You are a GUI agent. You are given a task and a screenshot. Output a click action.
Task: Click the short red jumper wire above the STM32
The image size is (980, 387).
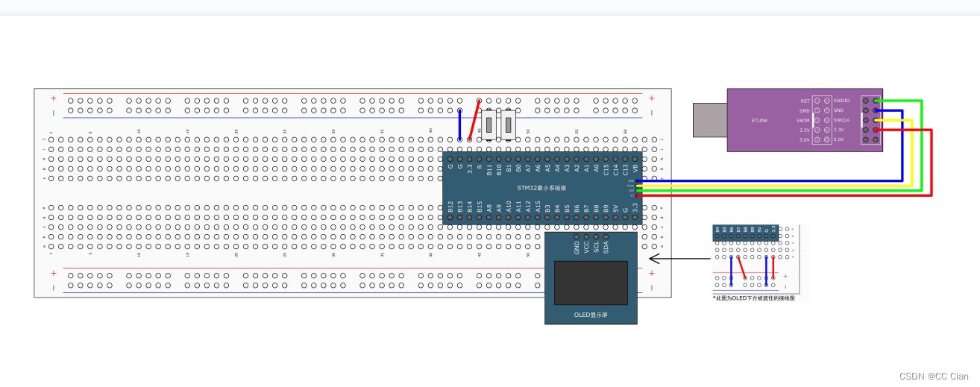(x=474, y=120)
